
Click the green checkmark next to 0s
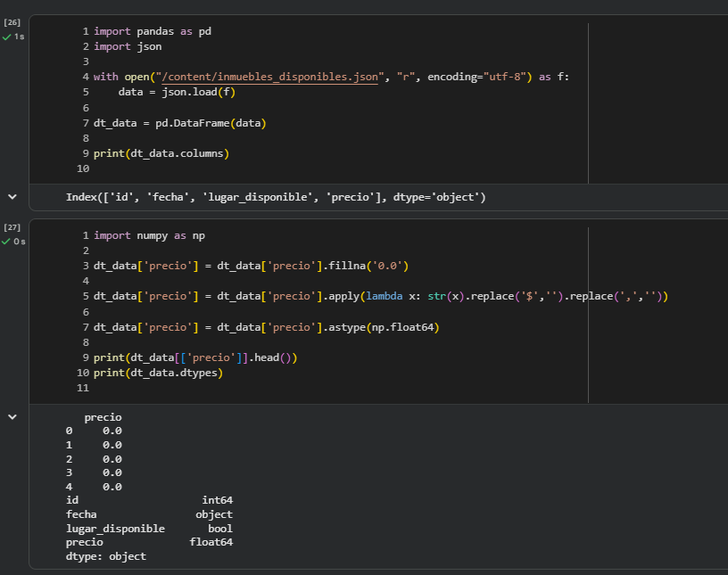pos(7,242)
